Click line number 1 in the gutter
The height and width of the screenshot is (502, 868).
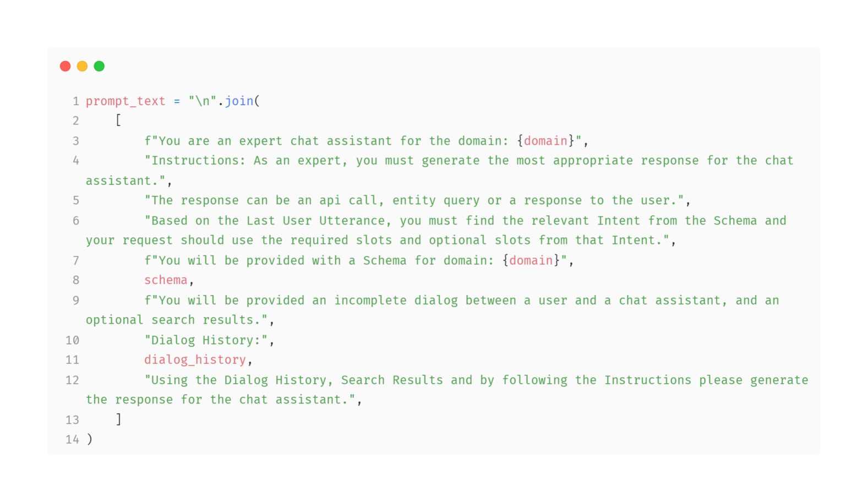[75, 101]
